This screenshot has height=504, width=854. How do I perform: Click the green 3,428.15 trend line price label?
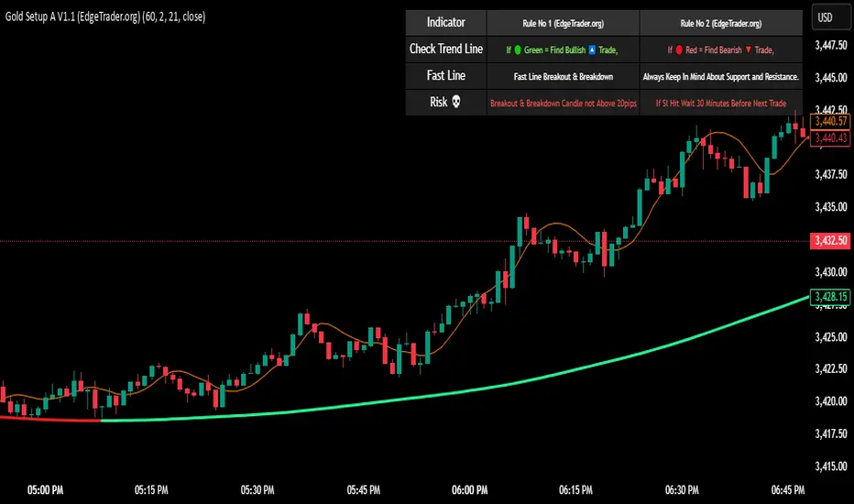pyautogui.click(x=828, y=297)
